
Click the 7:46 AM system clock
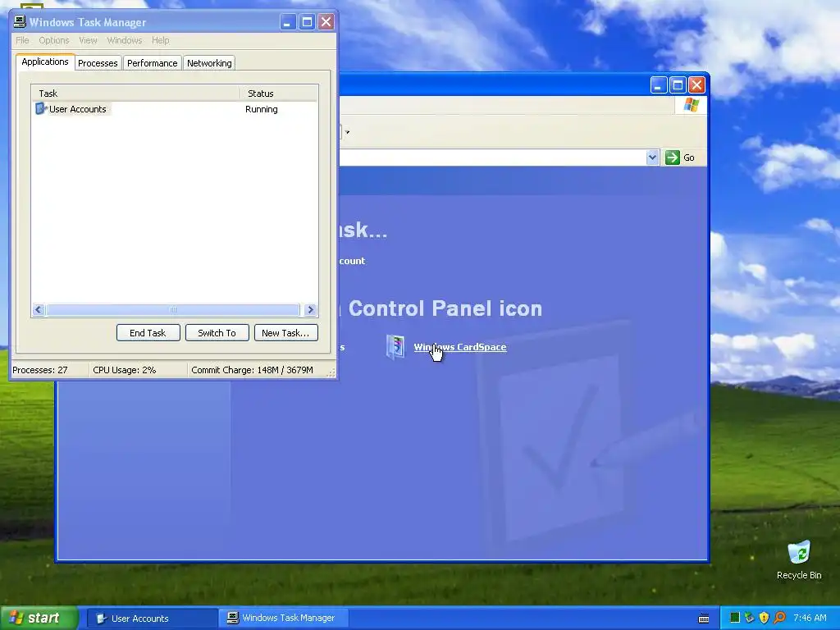(810, 618)
